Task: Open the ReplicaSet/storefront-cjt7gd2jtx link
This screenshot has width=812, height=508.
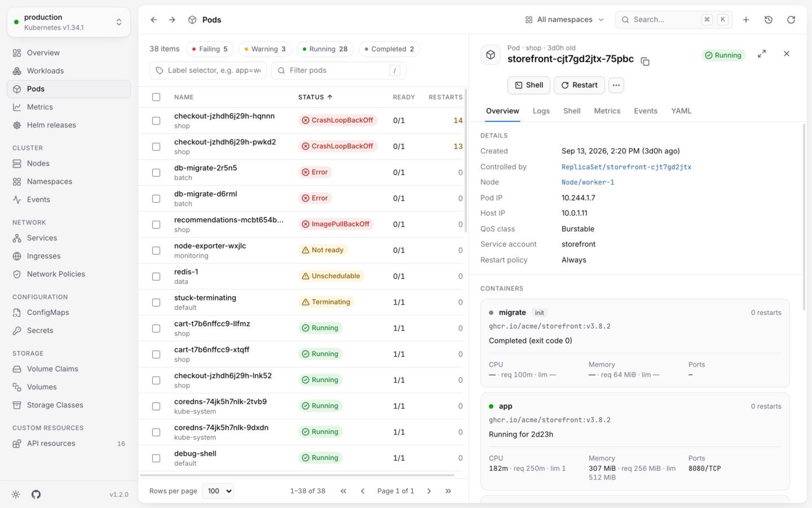Action: 626,167
